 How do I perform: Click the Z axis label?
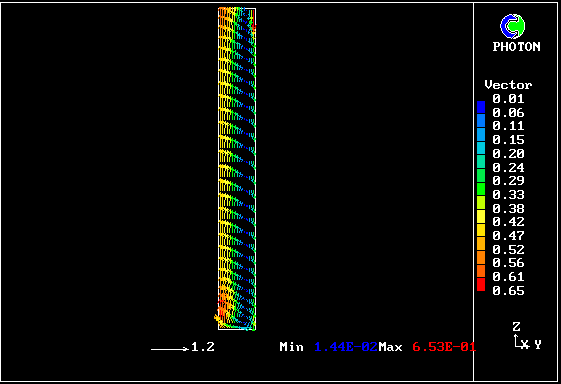point(516,326)
